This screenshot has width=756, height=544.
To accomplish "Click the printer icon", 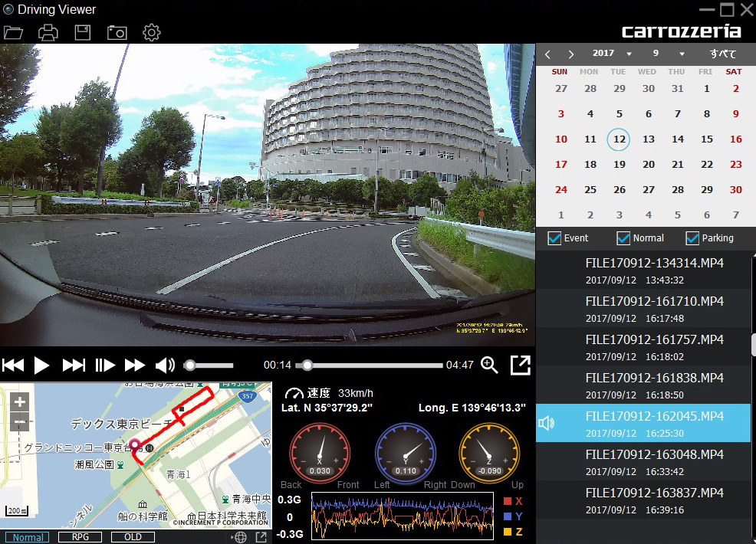I will click(48, 32).
